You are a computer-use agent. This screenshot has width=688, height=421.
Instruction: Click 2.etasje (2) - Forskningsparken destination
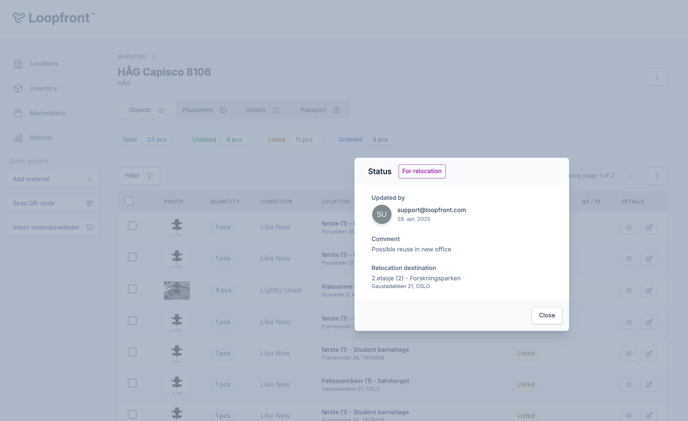pyautogui.click(x=416, y=278)
